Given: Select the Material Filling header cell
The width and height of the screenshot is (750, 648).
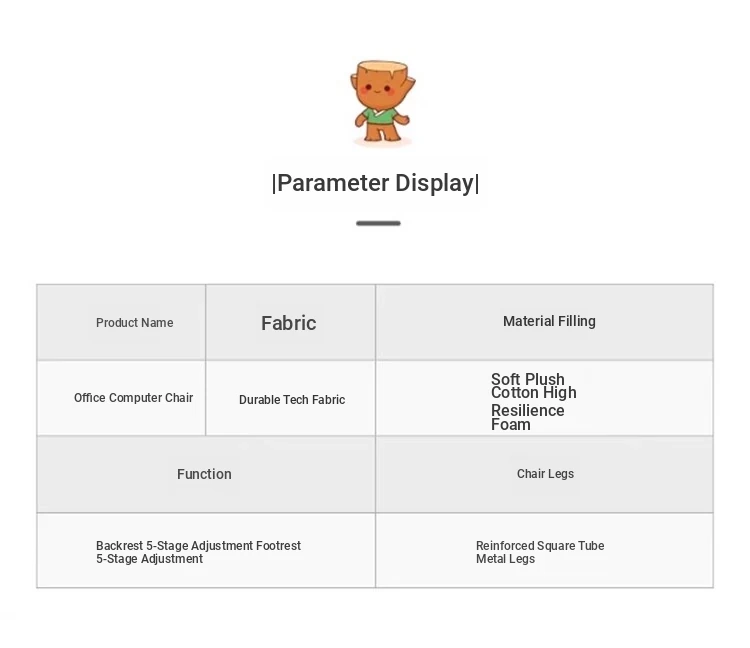Looking at the screenshot, I should point(549,321).
